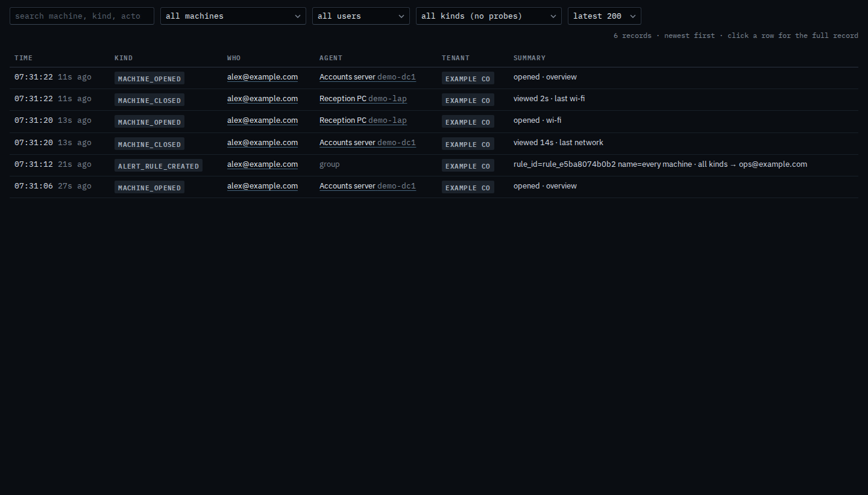Select the ALERT_RULE_CREATED kind badge

pyautogui.click(x=159, y=166)
